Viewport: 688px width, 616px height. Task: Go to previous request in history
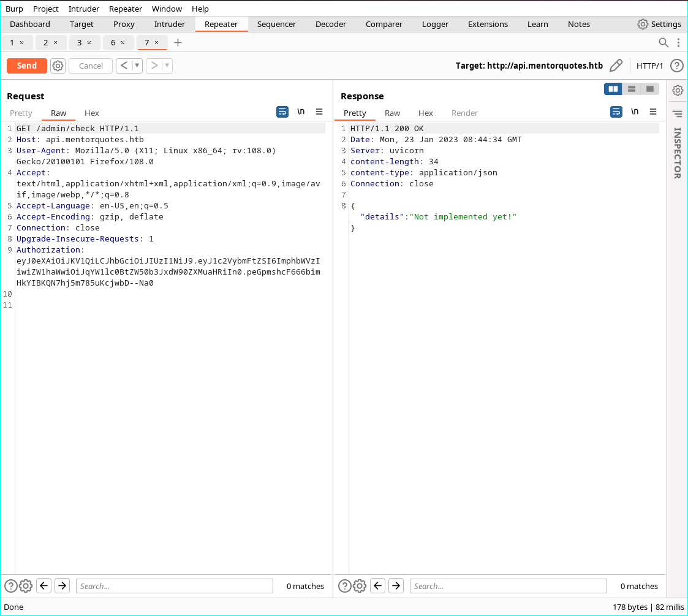pyautogui.click(x=124, y=66)
